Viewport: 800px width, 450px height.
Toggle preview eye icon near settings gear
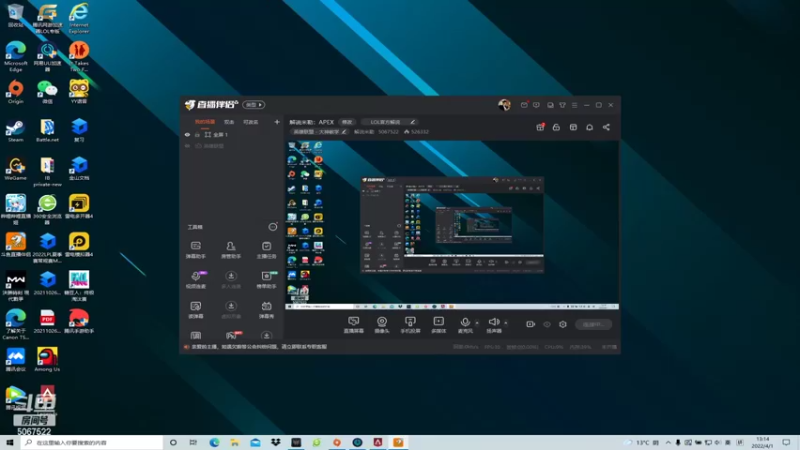pyautogui.click(x=546, y=324)
